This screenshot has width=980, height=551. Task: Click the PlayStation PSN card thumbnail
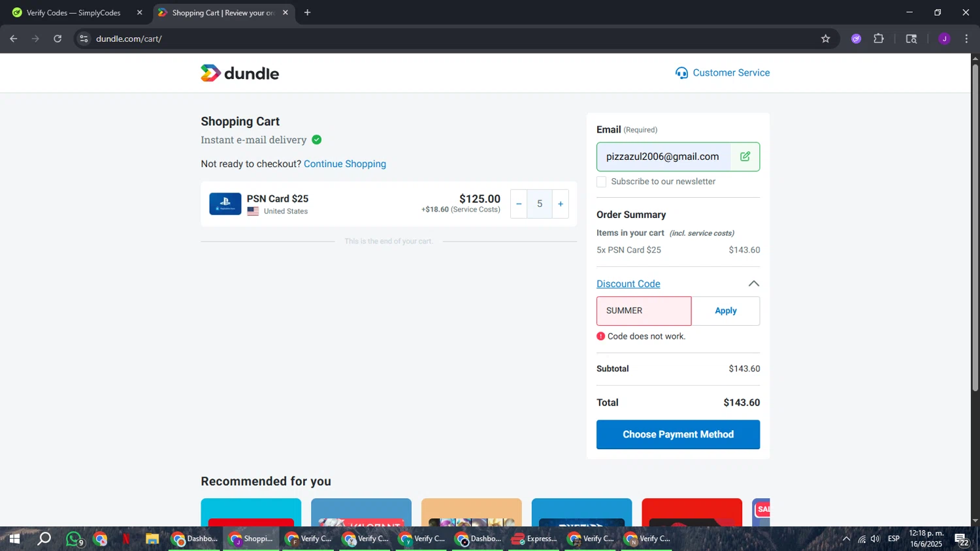225,204
